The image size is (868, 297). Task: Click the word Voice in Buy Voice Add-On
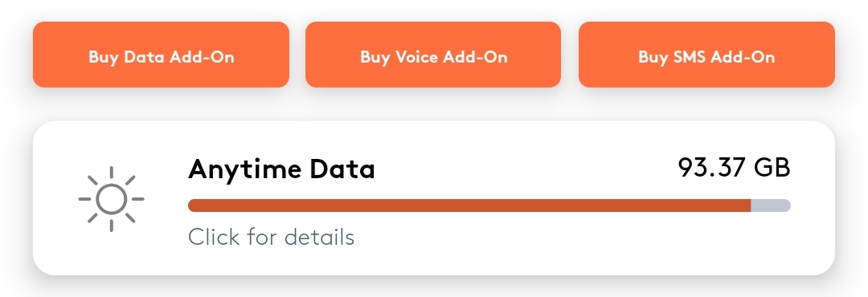point(417,57)
